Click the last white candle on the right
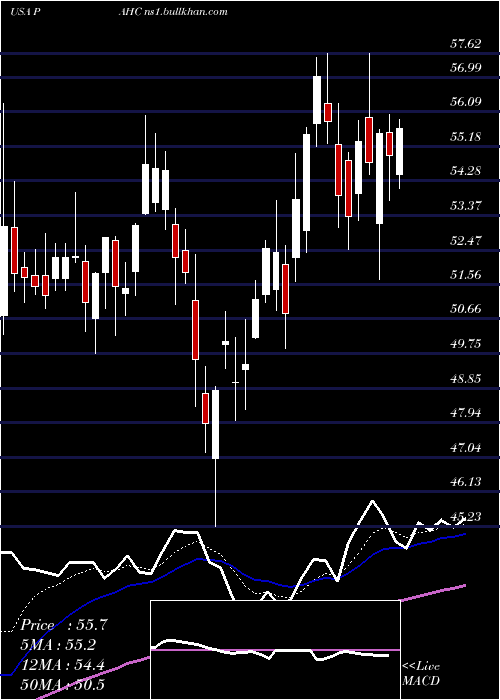This screenshot has width=500, height=700. 400,151
